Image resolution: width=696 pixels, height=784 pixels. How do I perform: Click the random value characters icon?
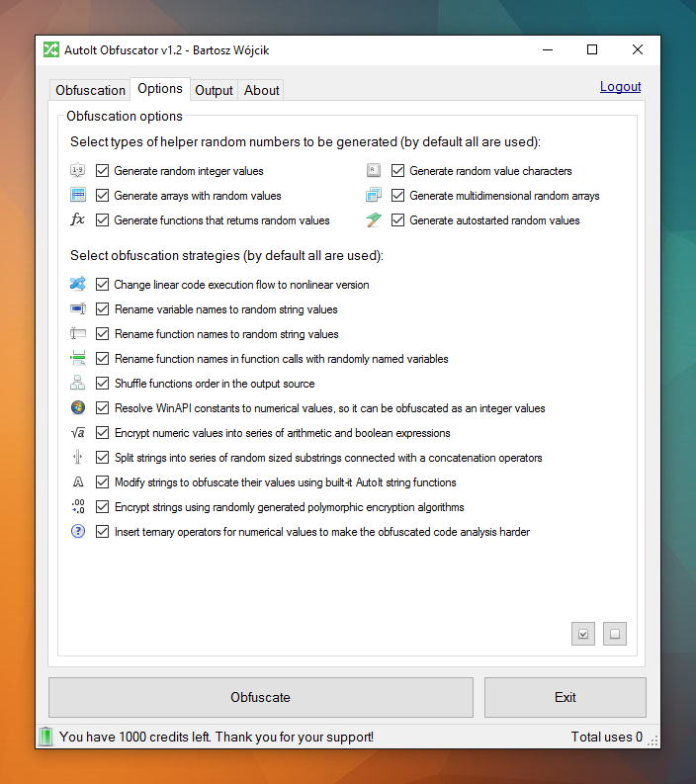373,170
